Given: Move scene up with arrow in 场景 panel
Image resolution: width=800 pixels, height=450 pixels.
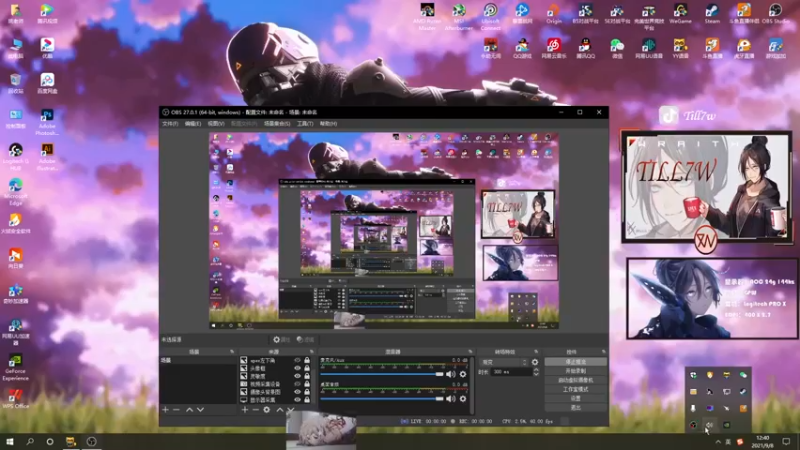Looking at the screenshot, I should point(189,410).
